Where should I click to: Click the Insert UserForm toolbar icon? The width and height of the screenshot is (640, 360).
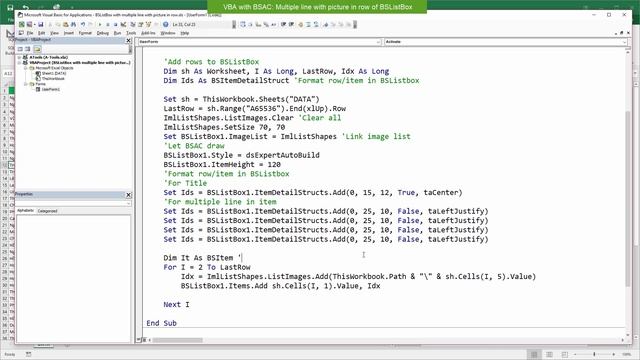(x=29, y=24)
